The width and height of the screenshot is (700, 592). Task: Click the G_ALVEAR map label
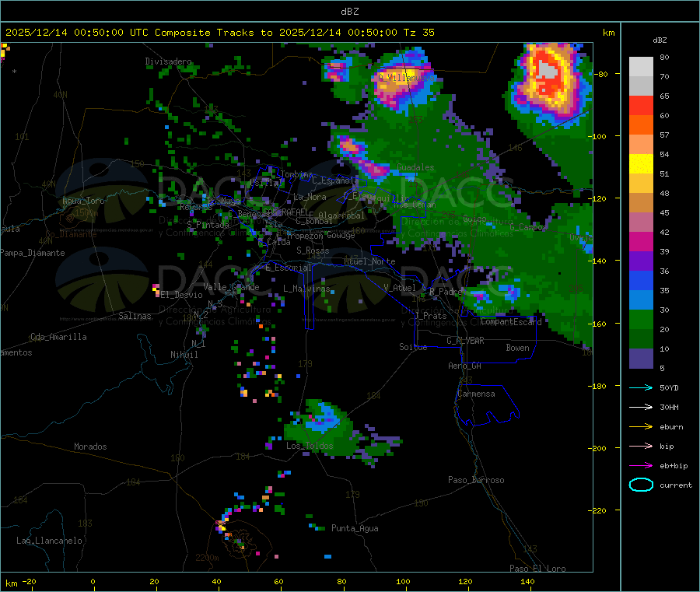465,341
